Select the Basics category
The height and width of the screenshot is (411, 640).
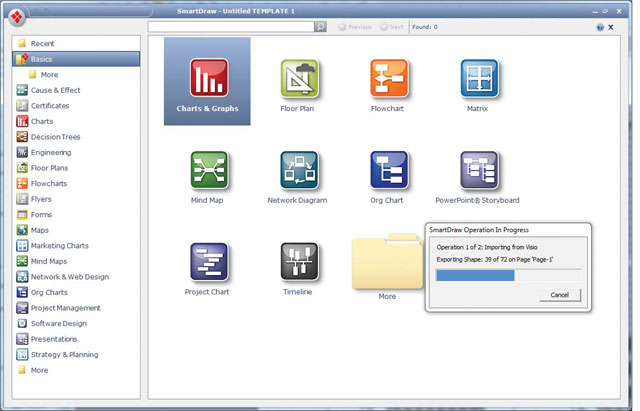[x=76, y=59]
